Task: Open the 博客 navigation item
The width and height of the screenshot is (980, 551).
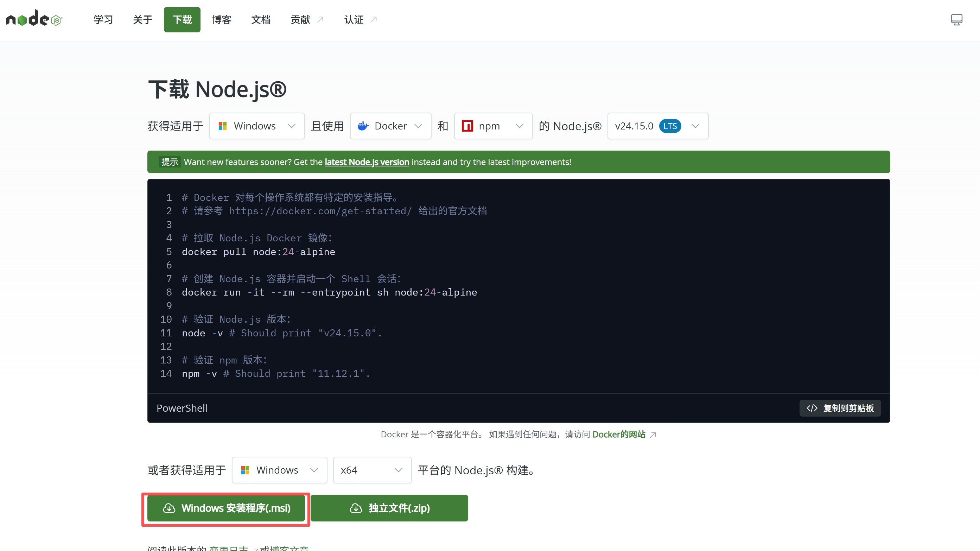Action: [222, 19]
